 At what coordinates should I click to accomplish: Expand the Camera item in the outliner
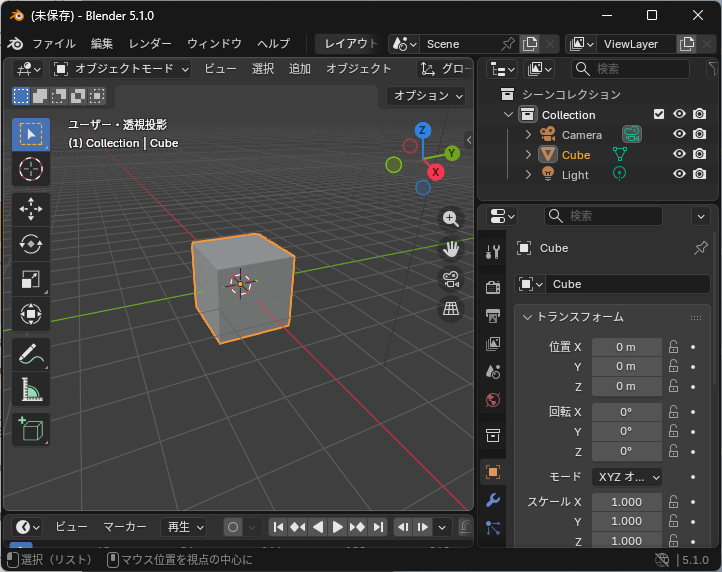(x=528, y=135)
